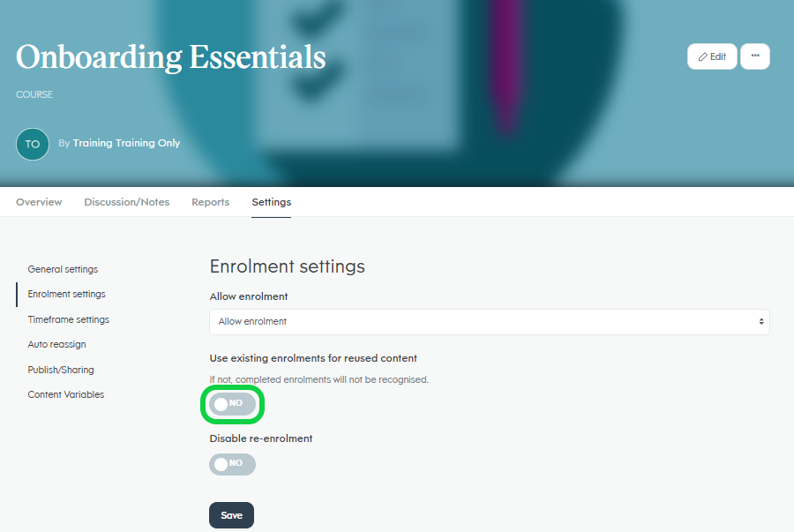Open Content Variables settings
This screenshot has width=794, height=532.
(x=66, y=394)
